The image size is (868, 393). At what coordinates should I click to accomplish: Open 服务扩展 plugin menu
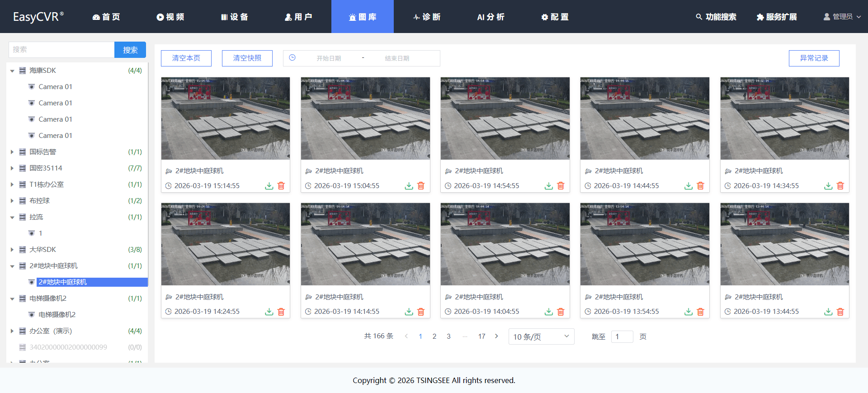click(777, 17)
